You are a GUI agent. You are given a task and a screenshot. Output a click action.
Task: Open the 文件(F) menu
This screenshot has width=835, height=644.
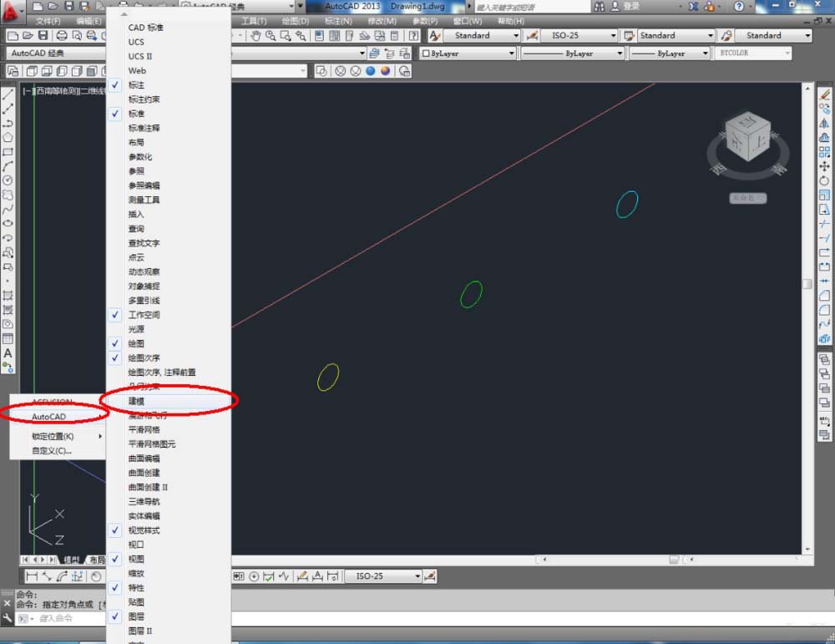[x=48, y=22]
